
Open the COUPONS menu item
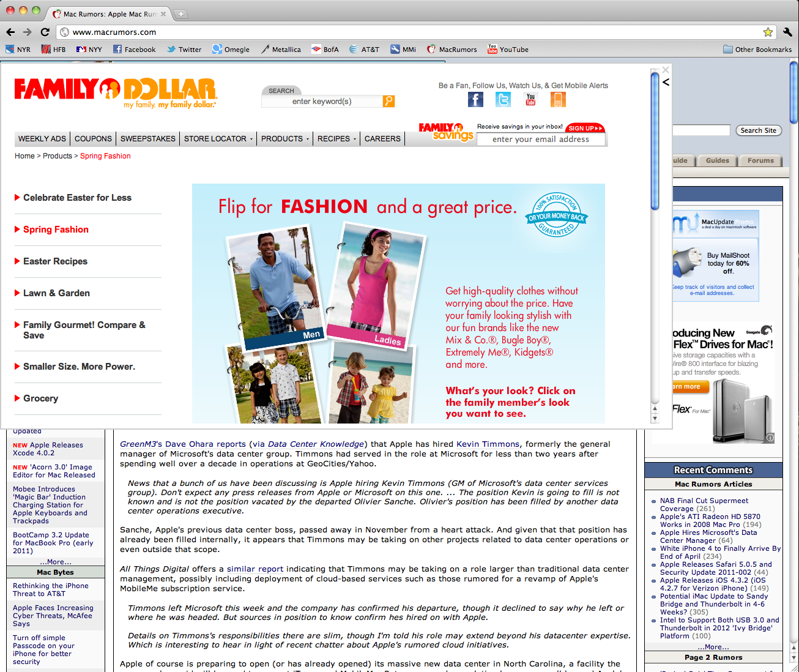(x=93, y=139)
